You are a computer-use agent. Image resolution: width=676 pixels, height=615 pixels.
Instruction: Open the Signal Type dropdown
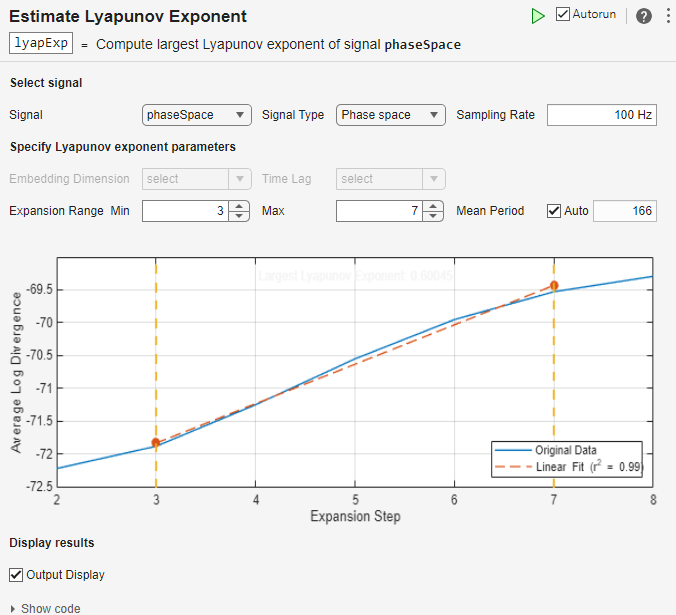pyautogui.click(x=390, y=115)
